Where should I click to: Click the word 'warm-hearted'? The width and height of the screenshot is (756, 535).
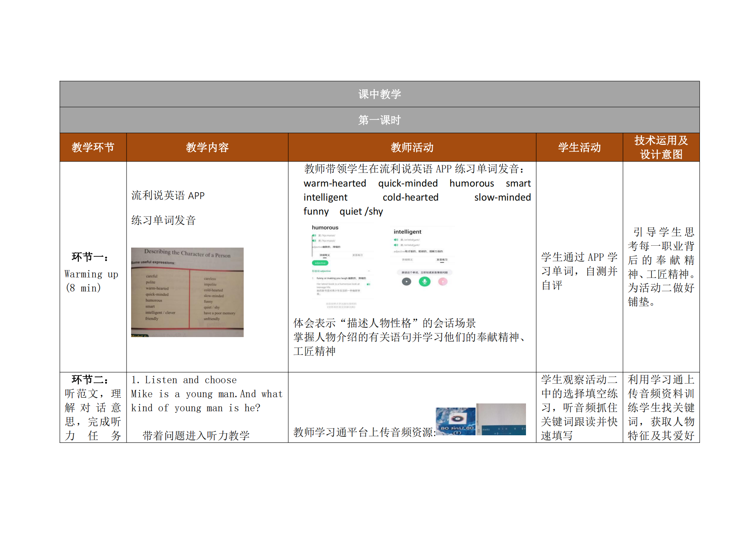tap(335, 184)
